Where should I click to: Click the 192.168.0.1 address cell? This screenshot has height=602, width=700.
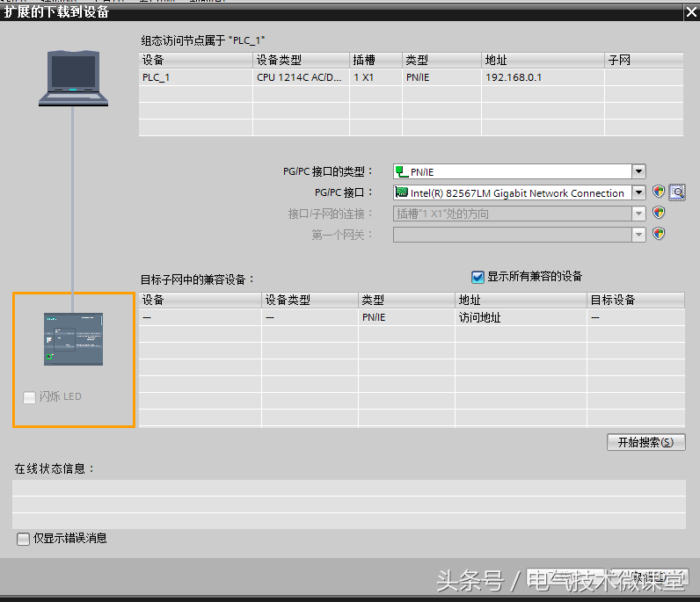[543, 77]
